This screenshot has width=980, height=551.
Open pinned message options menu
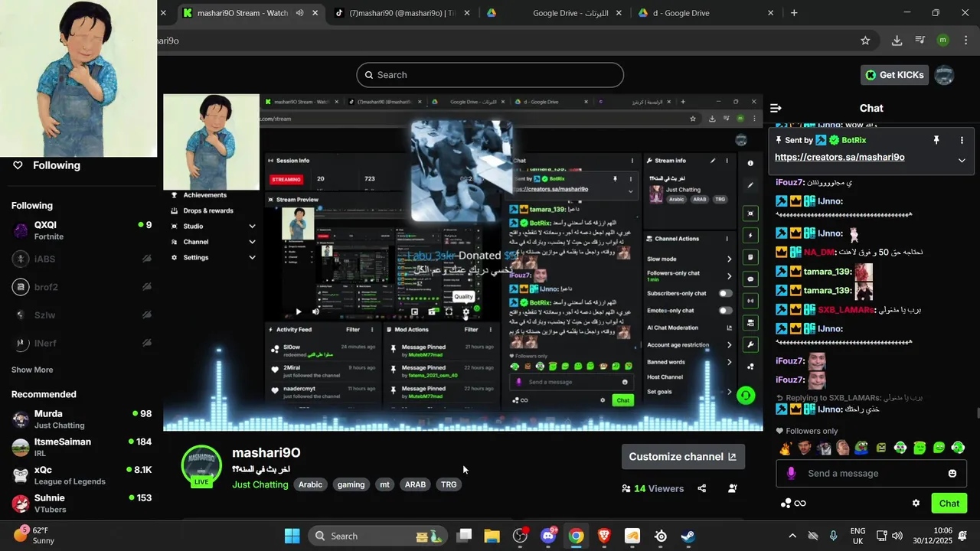click(962, 141)
